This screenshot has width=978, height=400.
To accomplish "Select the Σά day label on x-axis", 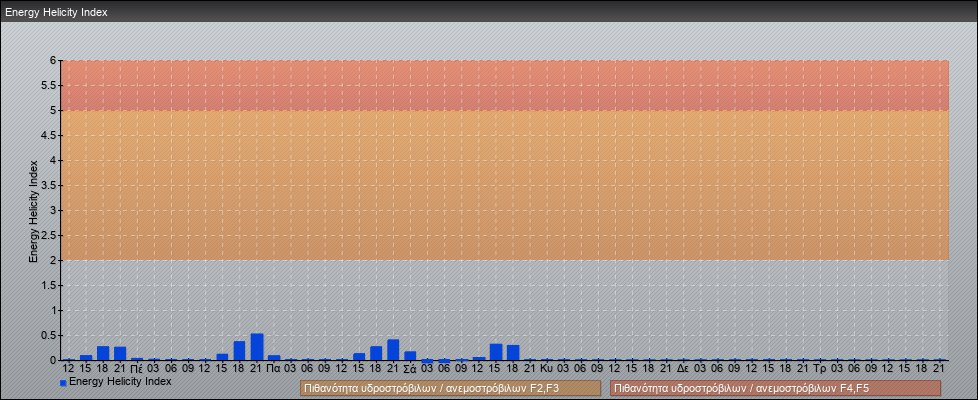I will (410, 369).
